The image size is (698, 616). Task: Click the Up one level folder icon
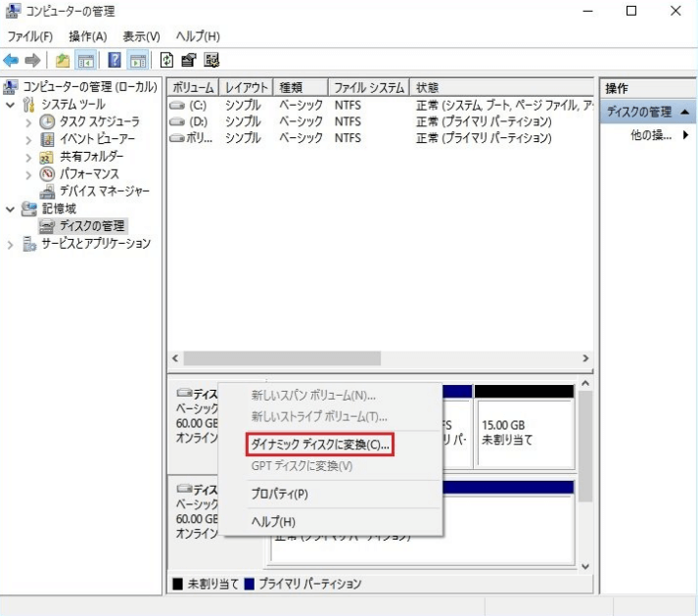tap(63, 60)
